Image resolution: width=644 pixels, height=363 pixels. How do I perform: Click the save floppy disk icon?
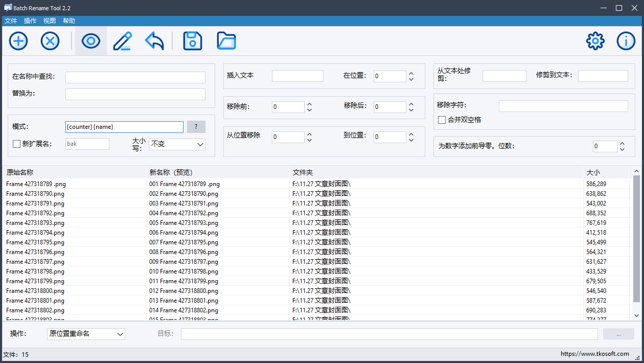point(193,41)
